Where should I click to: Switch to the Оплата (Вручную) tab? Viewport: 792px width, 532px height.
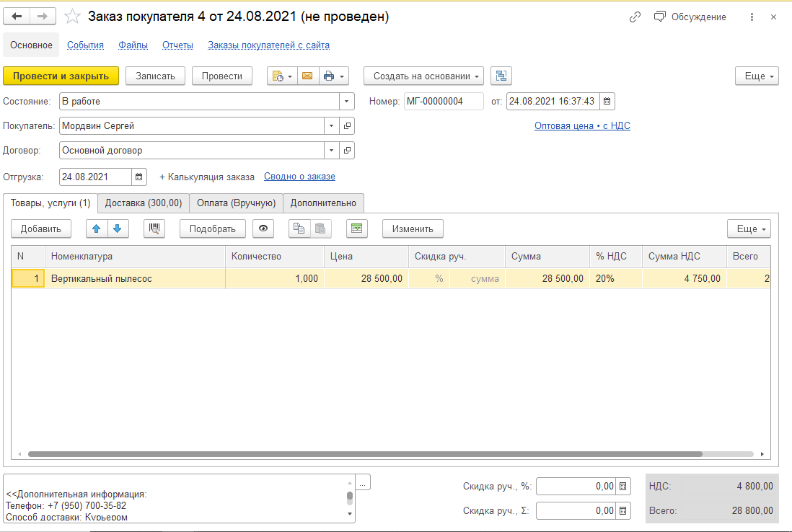237,203
